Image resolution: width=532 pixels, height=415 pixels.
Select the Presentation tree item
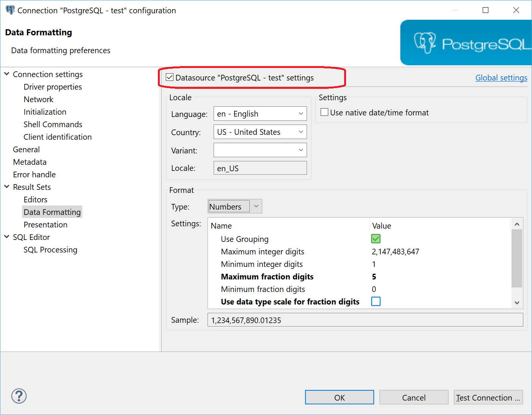(45, 224)
